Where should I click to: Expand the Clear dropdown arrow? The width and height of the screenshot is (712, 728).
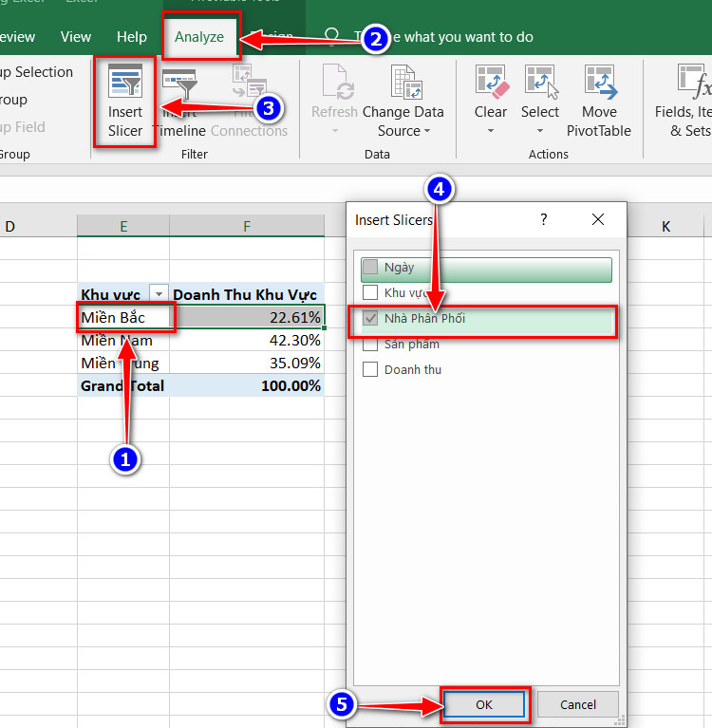pos(491,131)
